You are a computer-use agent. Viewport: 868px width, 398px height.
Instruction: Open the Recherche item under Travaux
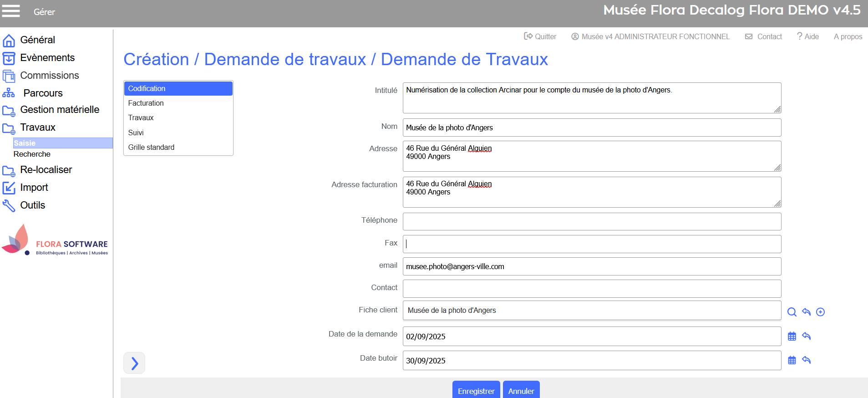pos(32,154)
